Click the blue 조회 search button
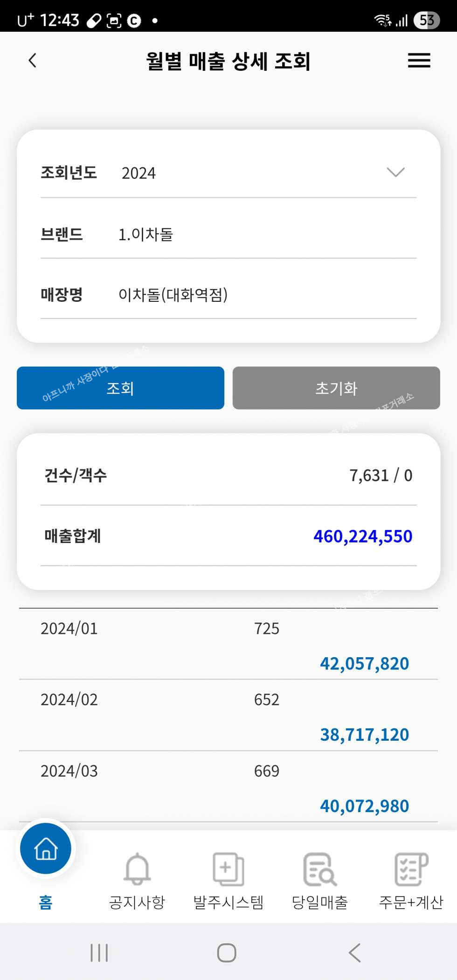 click(x=120, y=388)
